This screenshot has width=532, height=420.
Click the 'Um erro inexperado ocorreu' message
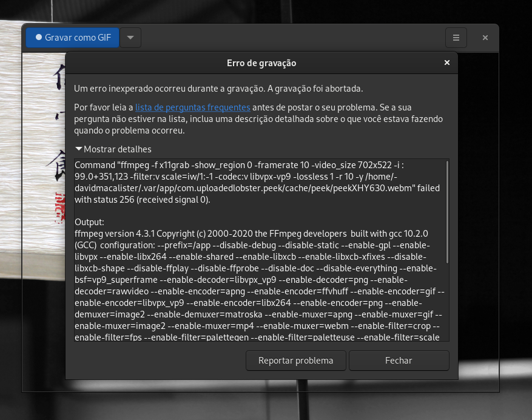click(x=218, y=89)
